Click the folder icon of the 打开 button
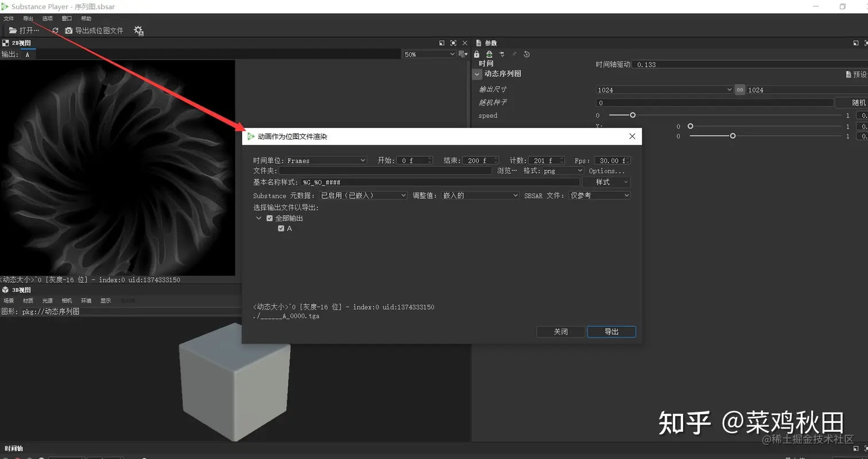 coord(13,30)
